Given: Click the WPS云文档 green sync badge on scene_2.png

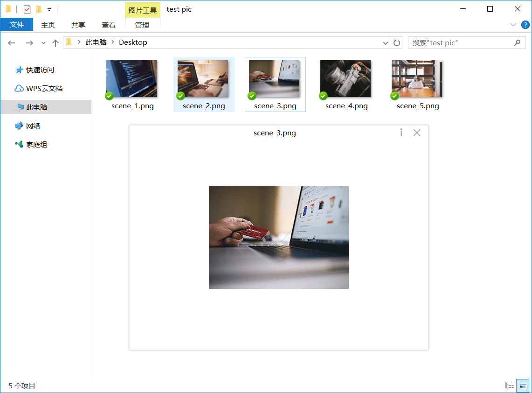Looking at the screenshot, I should pos(180,96).
